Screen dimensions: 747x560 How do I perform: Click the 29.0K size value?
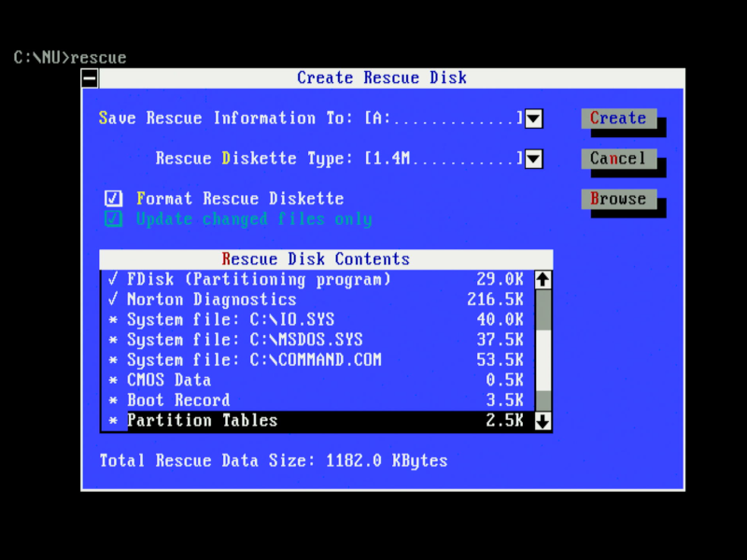point(500,279)
